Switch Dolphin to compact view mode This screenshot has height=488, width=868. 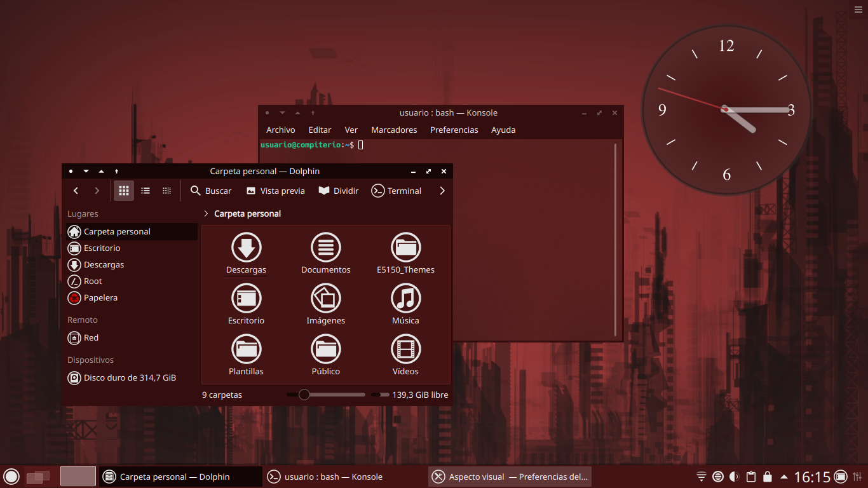tap(146, 191)
